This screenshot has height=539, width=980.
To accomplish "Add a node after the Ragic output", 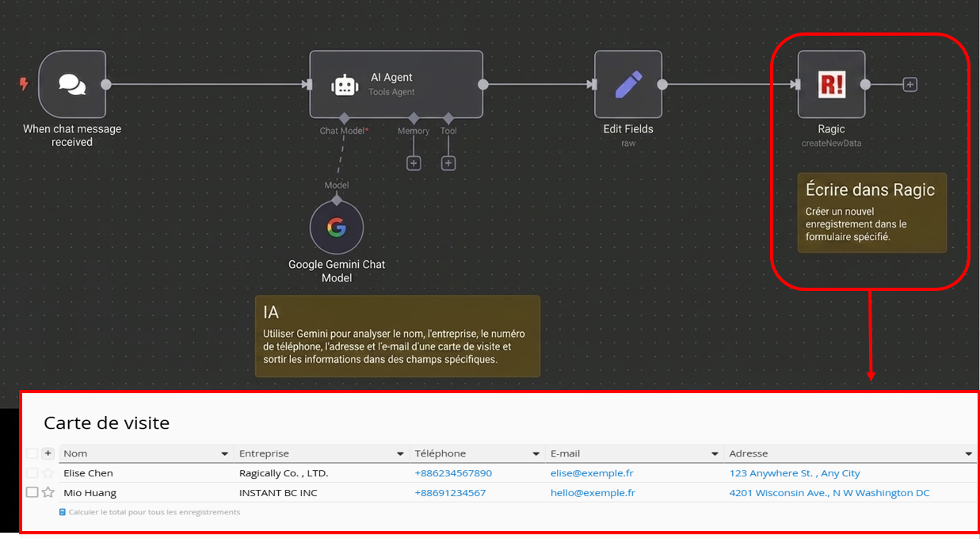I will point(909,84).
